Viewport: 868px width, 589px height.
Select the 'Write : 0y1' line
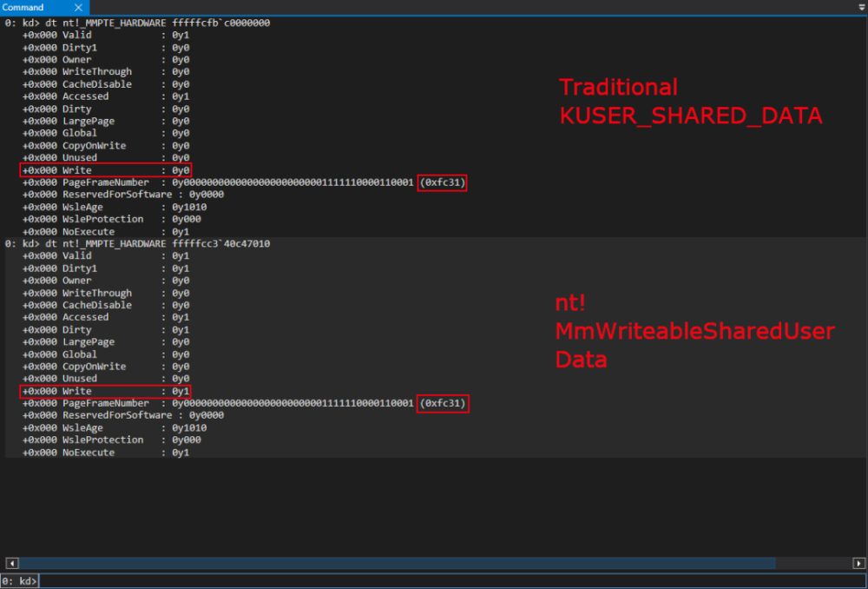pyautogui.click(x=106, y=391)
